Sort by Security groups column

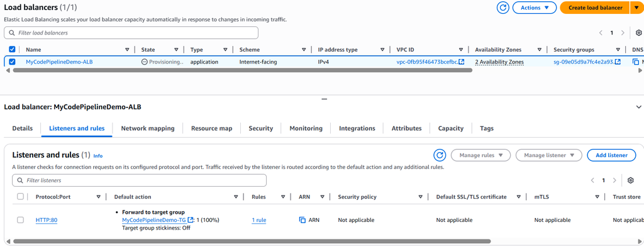[618, 50]
